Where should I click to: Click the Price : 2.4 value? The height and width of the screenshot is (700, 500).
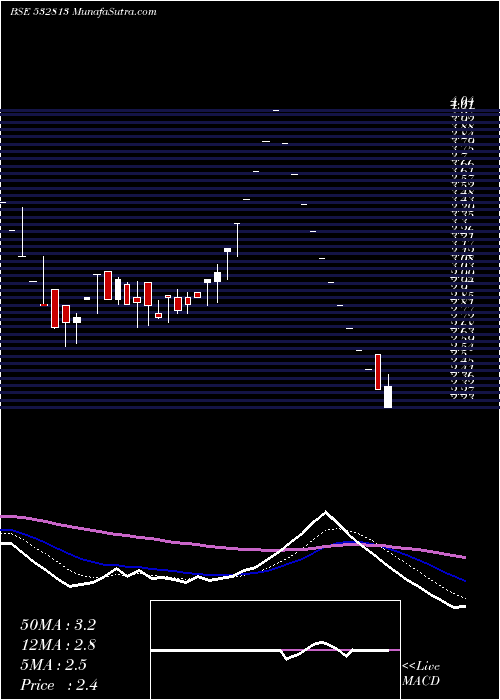59,685
